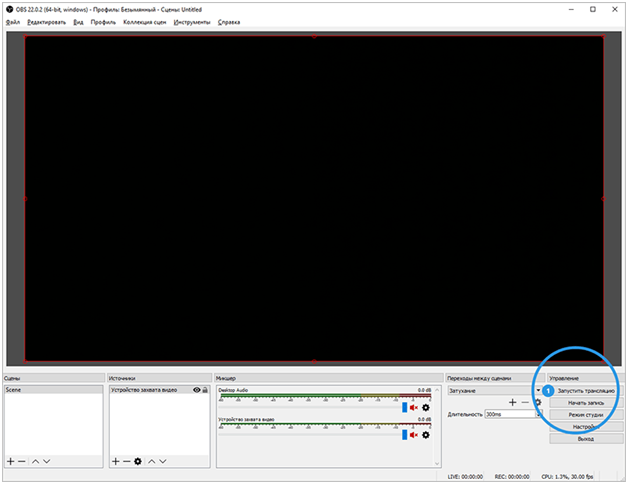Open the Файл menu
The width and height of the screenshot is (628, 484).
tap(13, 22)
